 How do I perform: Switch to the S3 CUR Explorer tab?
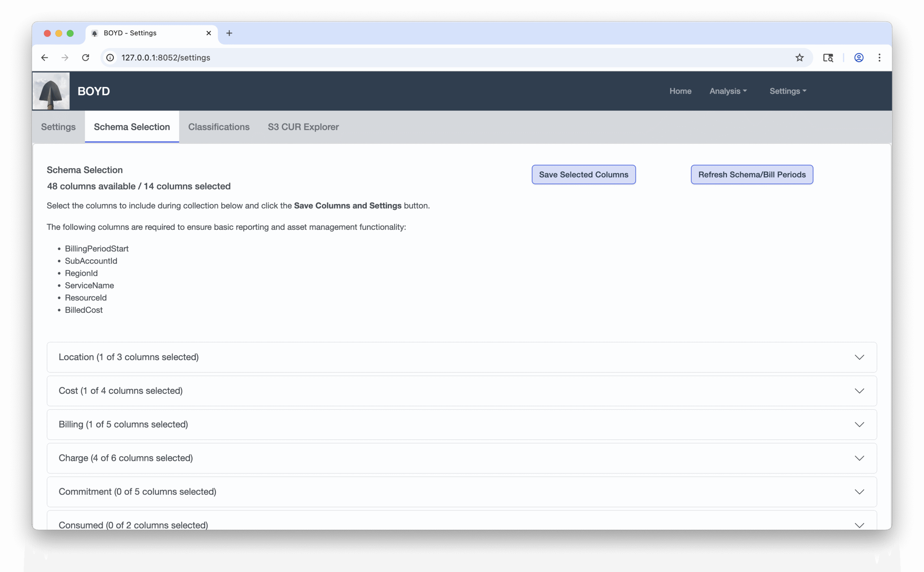pos(303,127)
